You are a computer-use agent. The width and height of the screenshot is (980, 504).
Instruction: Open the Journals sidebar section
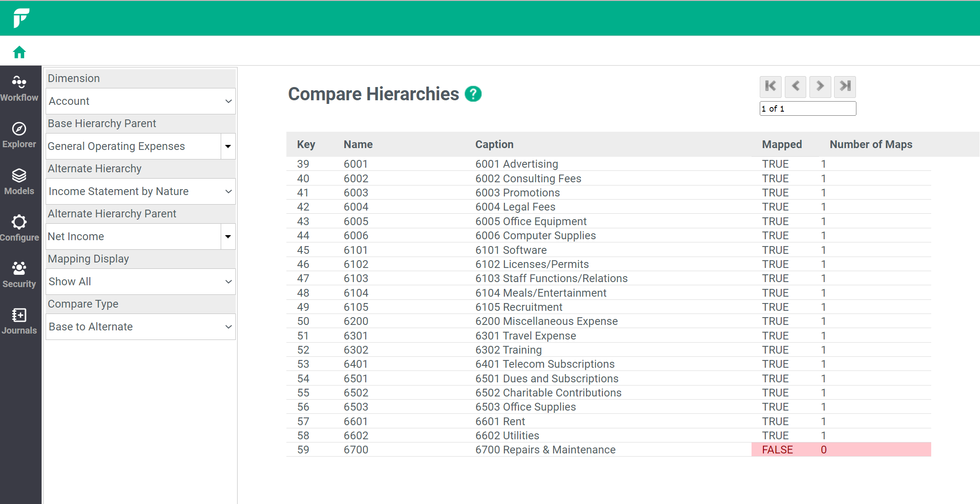tap(19, 322)
